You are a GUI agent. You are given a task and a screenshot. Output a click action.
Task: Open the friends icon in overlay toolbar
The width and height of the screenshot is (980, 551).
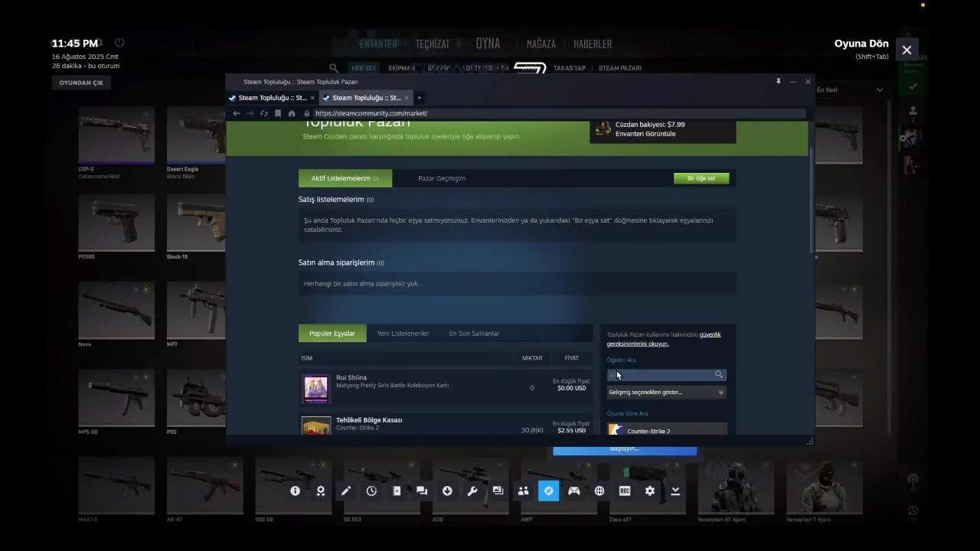[524, 491]
